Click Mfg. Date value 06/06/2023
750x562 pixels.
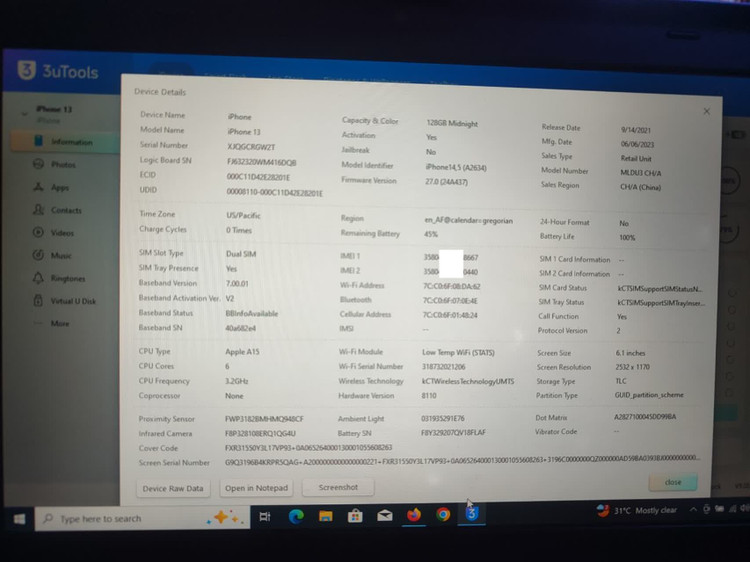pos(637,144)
